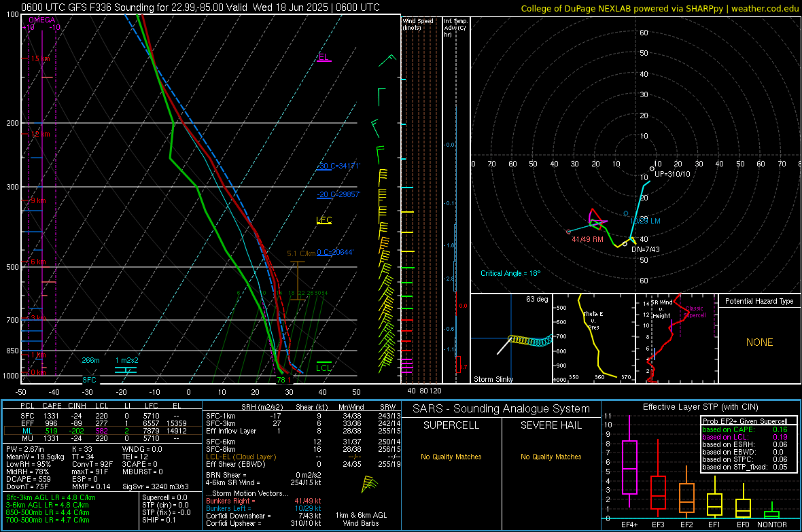Viewport: 802px width, 532px height.
Task: Click the DN=7/43 hodograph marker
Action: tap(646, 249)
